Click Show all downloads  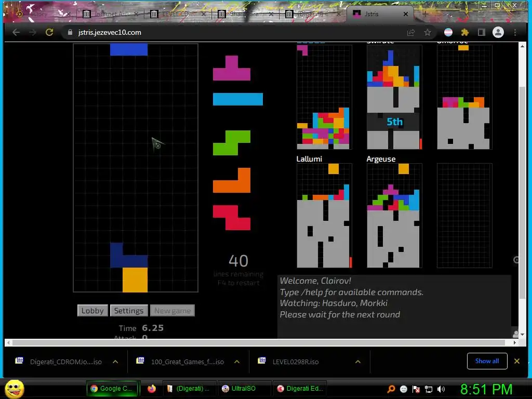click(x=487, y=361)
